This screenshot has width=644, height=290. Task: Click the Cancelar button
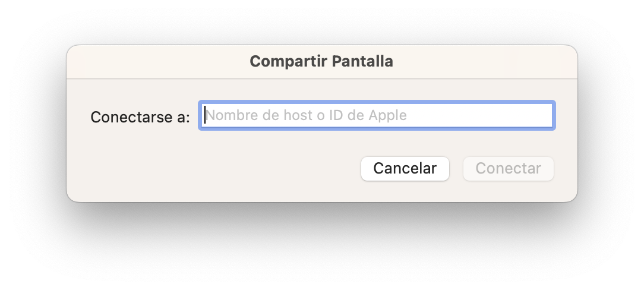[x=405, y=168]
